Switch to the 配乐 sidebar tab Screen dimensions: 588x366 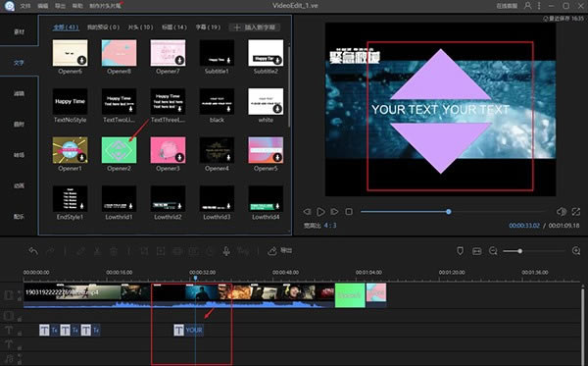(19, 217)
